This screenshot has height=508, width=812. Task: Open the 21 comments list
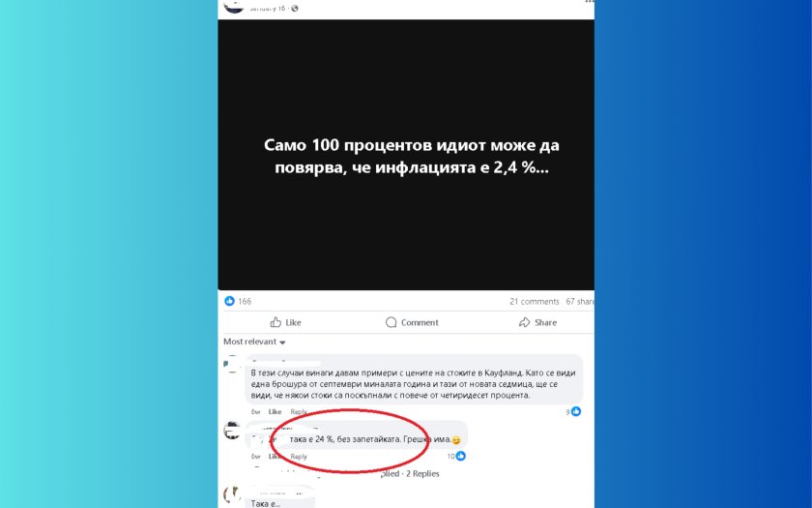click(x=534, y=301)
